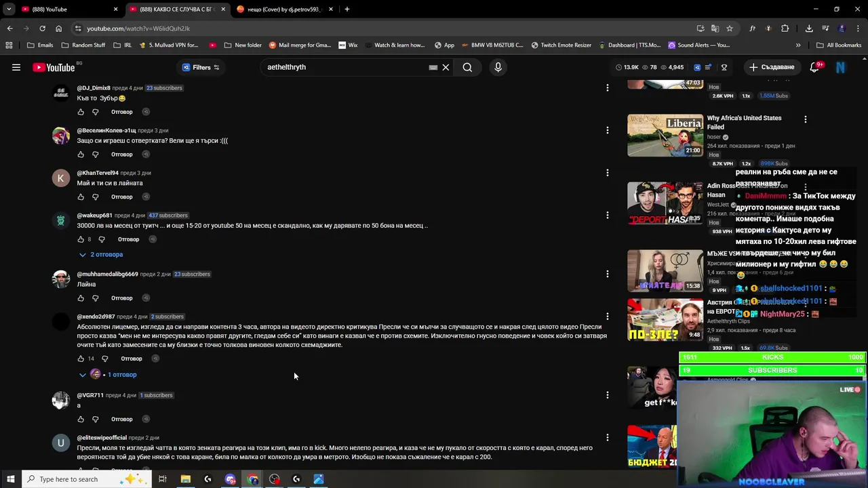Image resolution: width=868 pixels, height=488 pixels.
Task: Click the Създаване create button
Action: [772, 67]
